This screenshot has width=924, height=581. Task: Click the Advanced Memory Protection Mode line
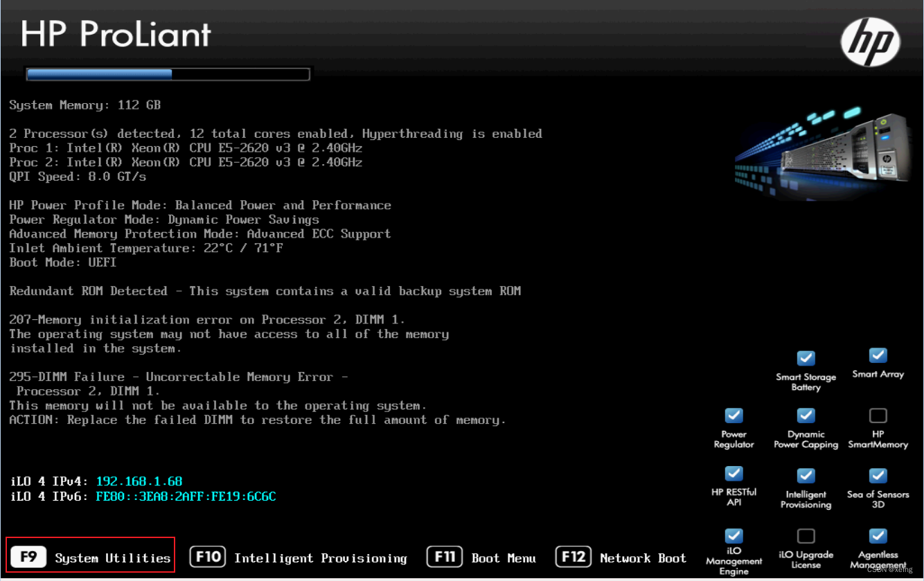click(x=200, y=234)
